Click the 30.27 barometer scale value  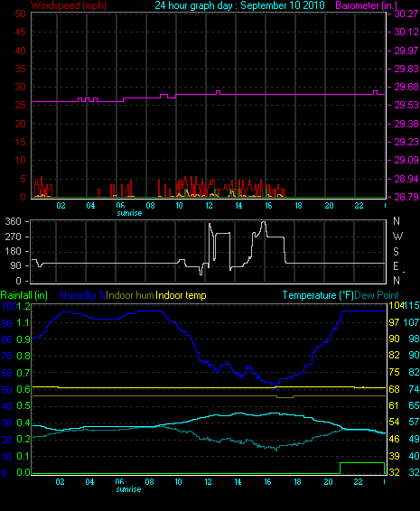coord(406,14)
